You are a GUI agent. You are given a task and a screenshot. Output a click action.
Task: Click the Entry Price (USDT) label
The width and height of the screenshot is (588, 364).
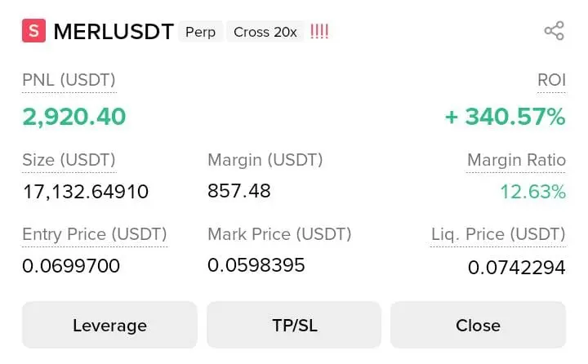click(x=95, y=235)
